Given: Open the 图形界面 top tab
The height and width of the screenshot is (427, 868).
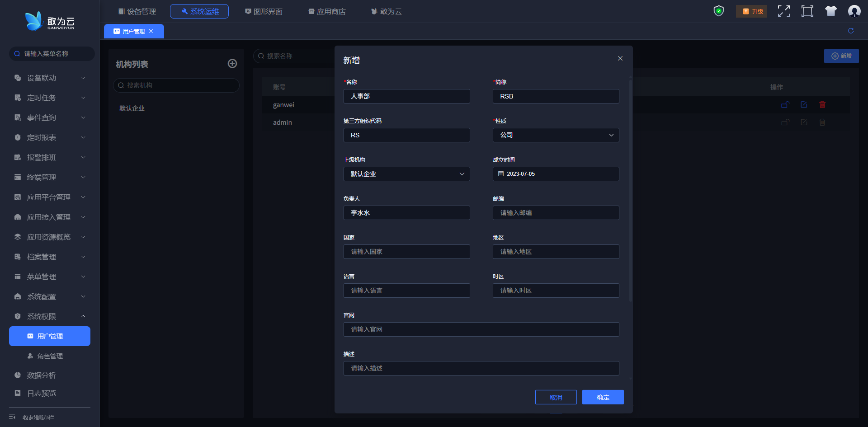Looking at the screenshot, I should 264,11.
